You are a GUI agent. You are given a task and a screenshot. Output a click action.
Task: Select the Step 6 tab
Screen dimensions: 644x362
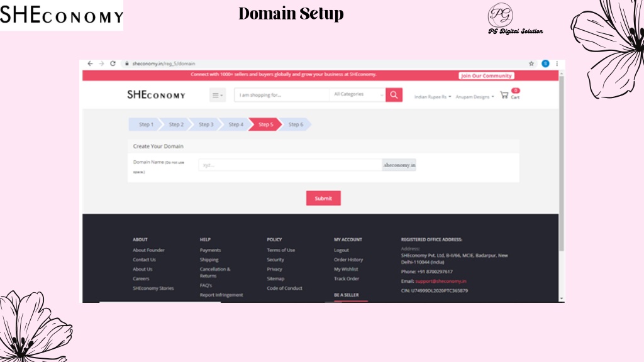(296, 124)
